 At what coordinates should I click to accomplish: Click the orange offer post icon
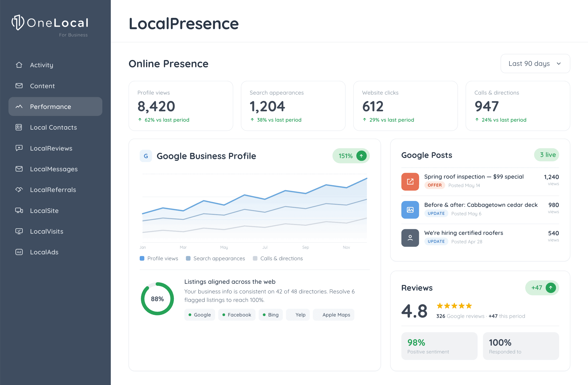click(410, 181)
